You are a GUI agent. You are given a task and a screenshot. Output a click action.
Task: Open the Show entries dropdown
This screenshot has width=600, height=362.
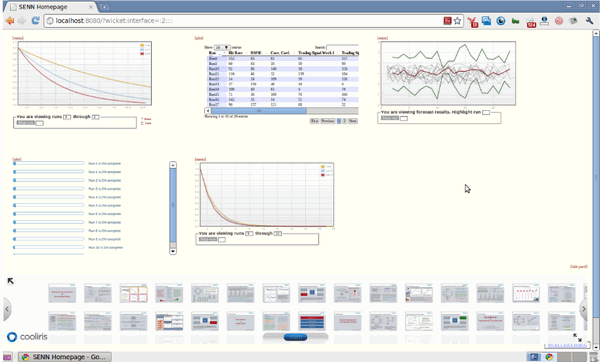pyautogui.click(x=222, y=47)
